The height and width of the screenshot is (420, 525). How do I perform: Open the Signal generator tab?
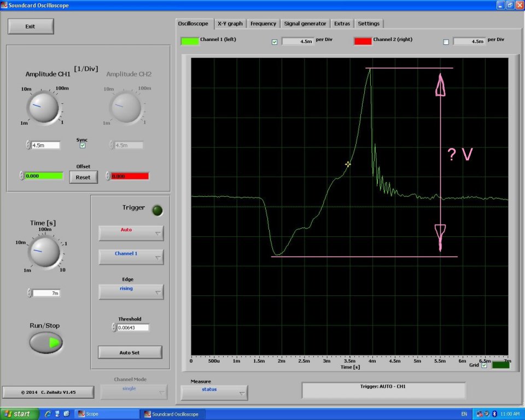305,24
